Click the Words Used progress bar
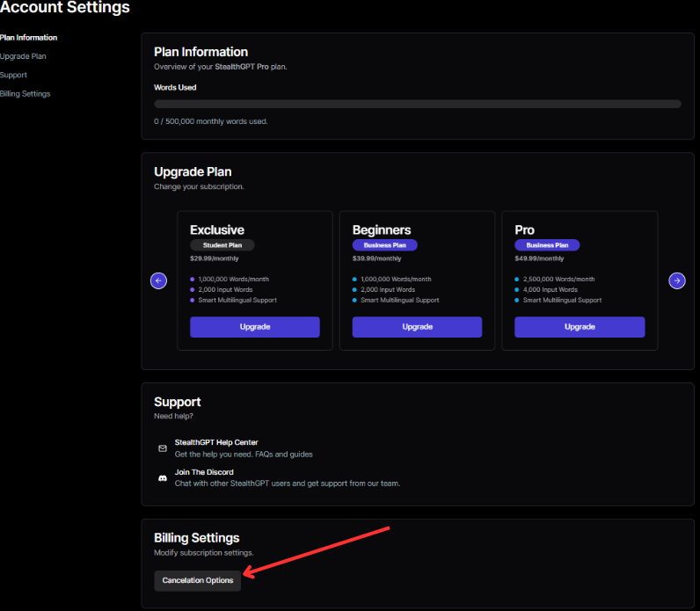Viewport: 700px width, 611px height. [x=418, y=104]
